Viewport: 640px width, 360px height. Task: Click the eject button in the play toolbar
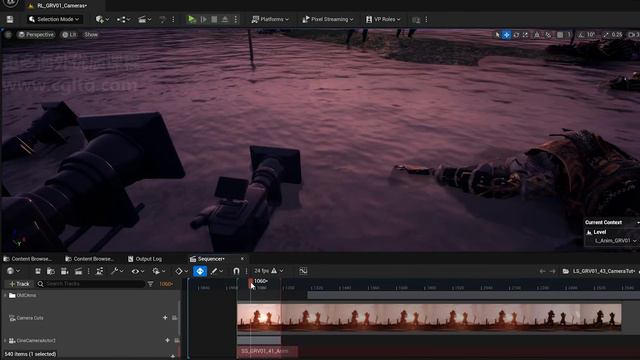pos(225,19)
